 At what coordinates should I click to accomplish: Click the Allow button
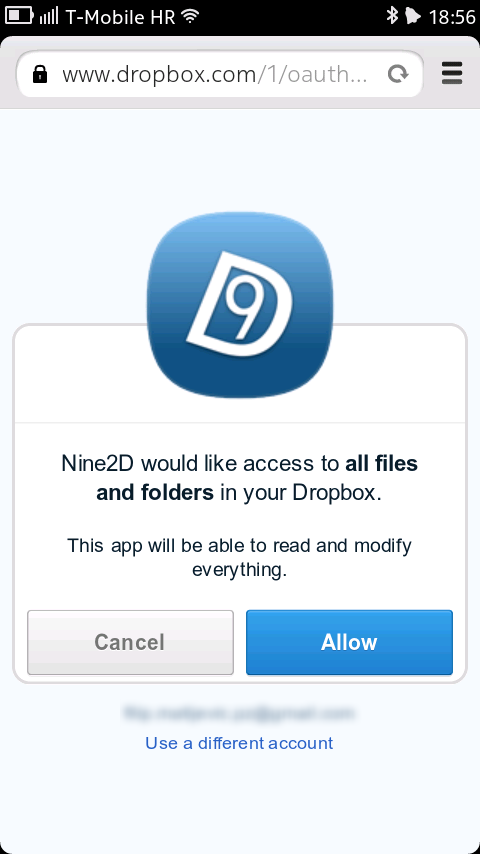349,642
